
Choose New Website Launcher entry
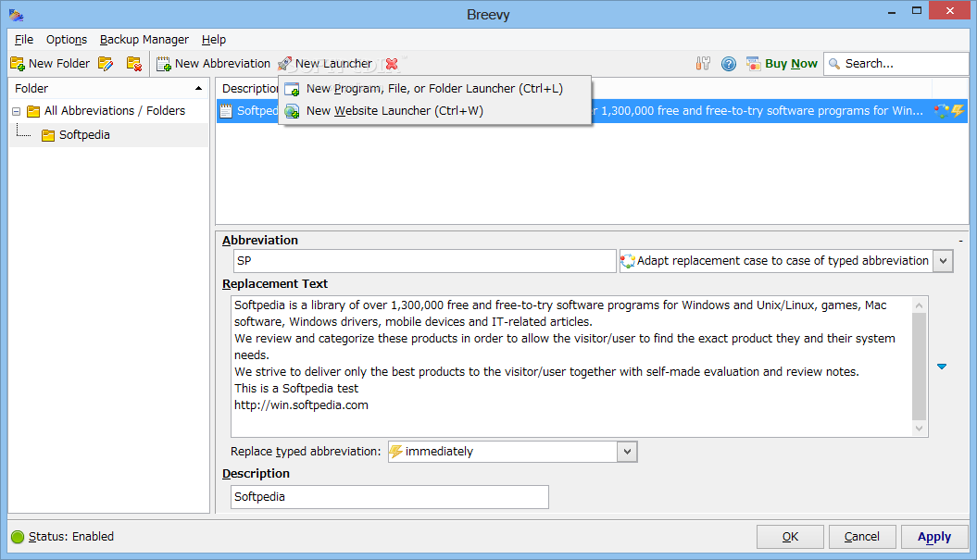(x=434, y=111)
